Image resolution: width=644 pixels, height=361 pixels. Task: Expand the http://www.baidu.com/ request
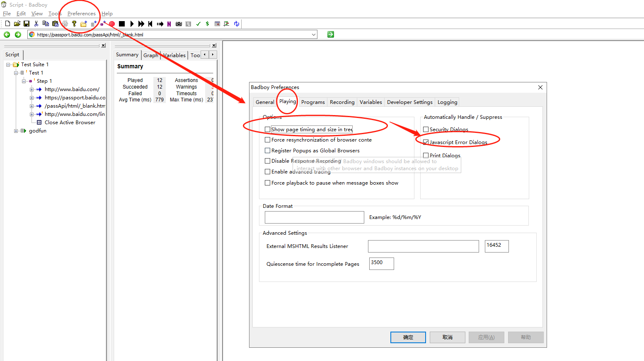click(x=32, y=89)
